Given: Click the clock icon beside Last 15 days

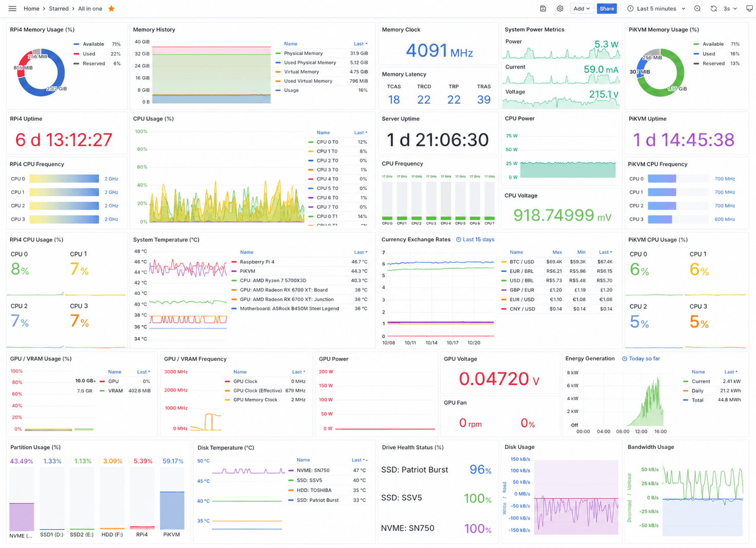Looking at the screenshot, I should [459, 240].
